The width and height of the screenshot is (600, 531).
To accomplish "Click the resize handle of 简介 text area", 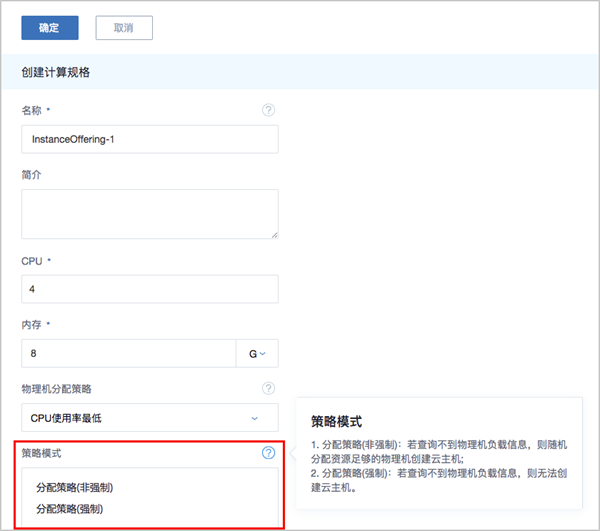I will (x=273, y=234).
